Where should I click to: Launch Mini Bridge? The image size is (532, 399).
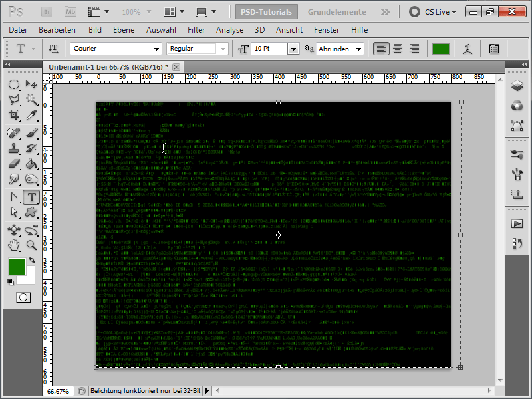pyautogui.click(x=70, y=12)
